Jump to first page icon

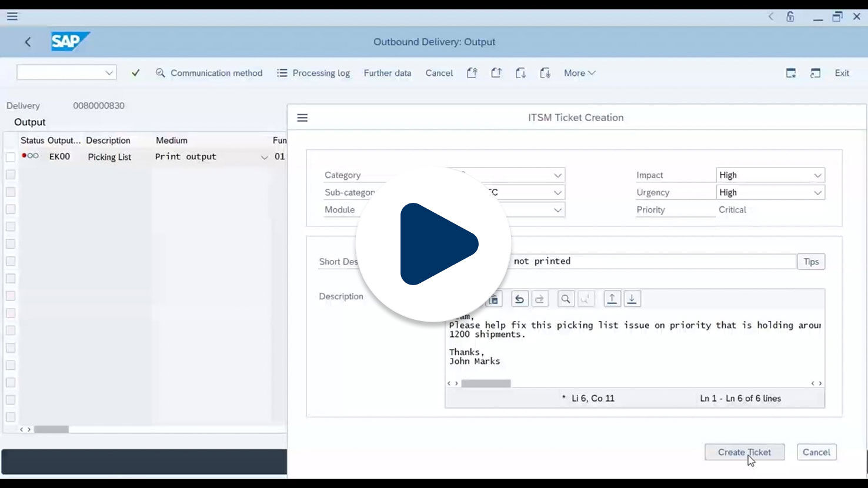click(472, 73)
